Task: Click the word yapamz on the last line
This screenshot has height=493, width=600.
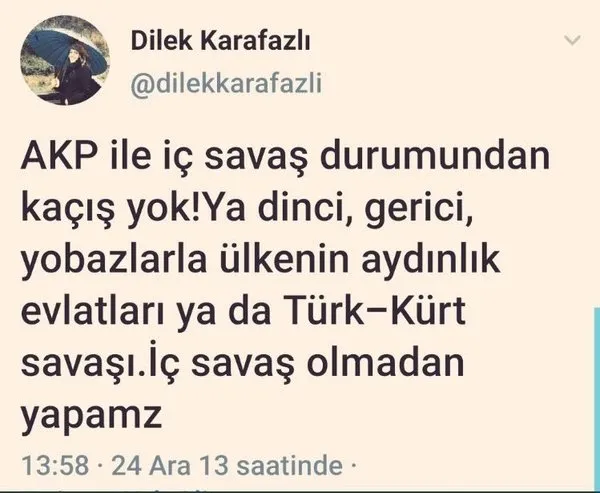Action: (x=91, y=416)
